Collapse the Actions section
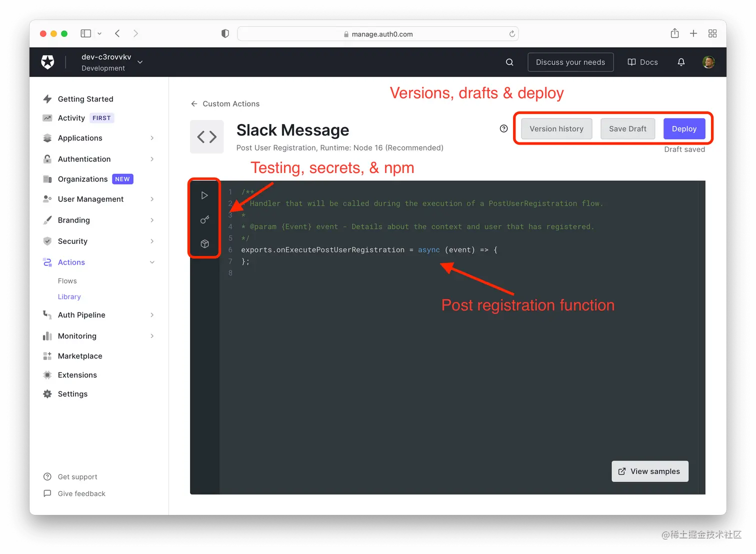 pos(152,262)
